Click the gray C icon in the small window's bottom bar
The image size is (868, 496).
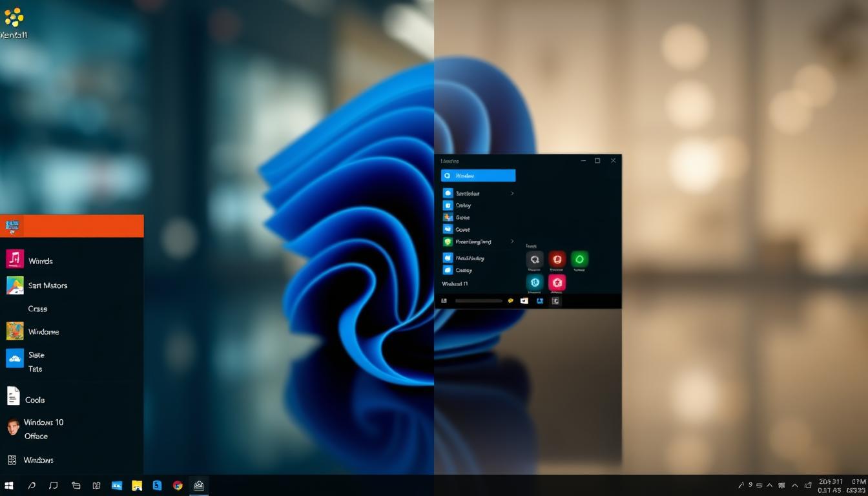click(x=556, y=301)
